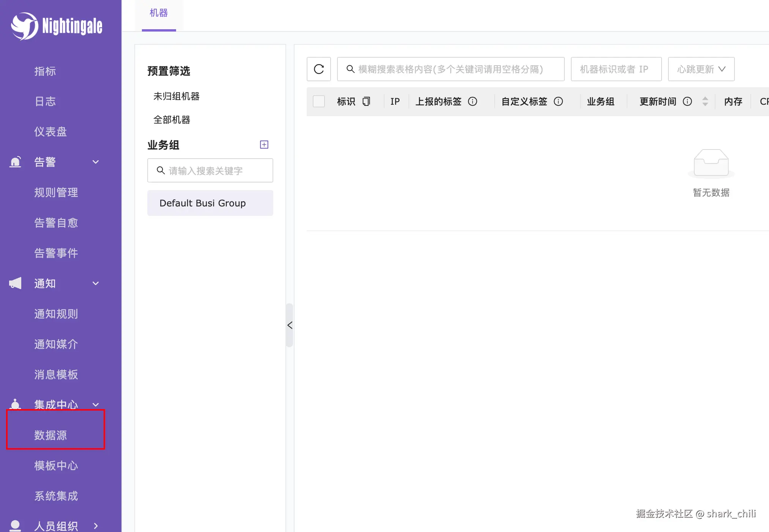
Task: Click the Nightingale logo
Action: click(x=57, y=26)
